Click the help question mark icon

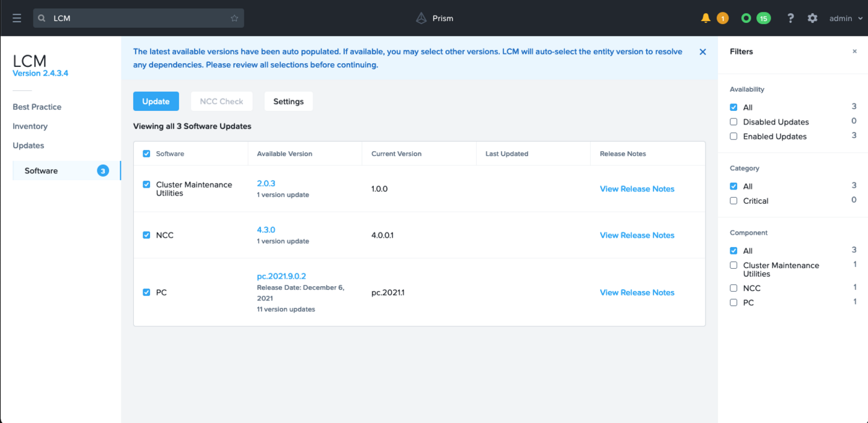tap(790, 18)
